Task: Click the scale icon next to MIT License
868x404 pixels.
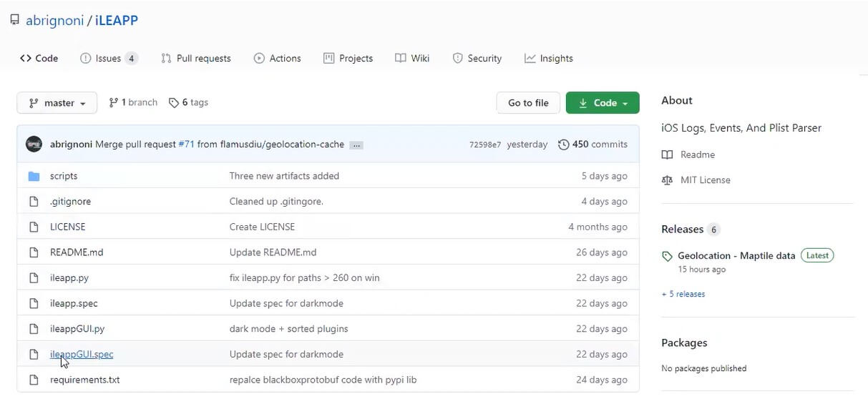Action: [x=668, y=180]
